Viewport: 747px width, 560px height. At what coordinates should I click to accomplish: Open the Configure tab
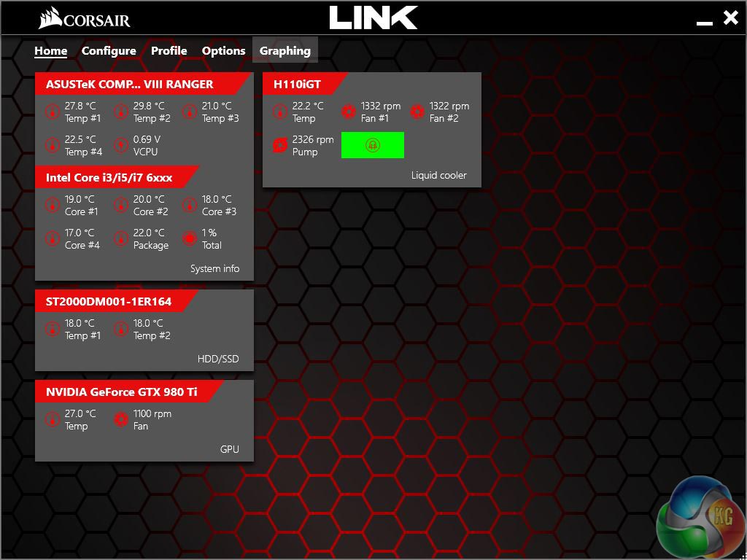coord(109,51)
